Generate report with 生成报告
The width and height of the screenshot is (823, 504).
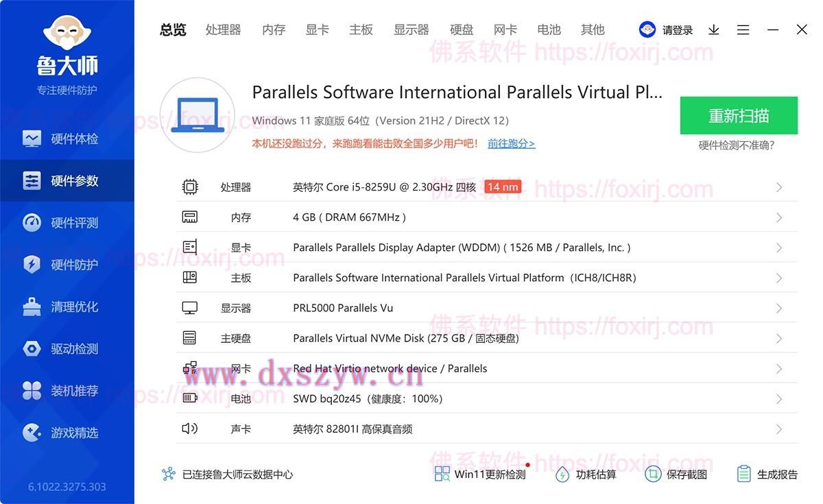click(767, 474)
